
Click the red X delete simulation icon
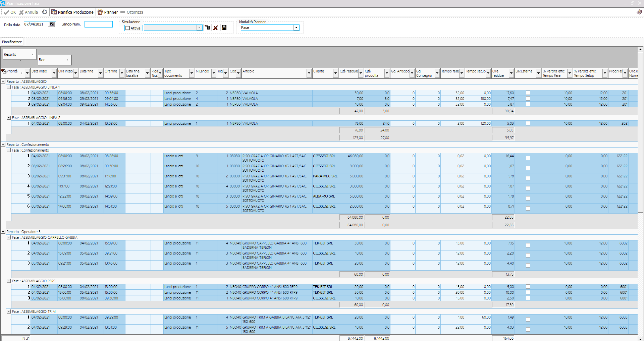(216, 28)
